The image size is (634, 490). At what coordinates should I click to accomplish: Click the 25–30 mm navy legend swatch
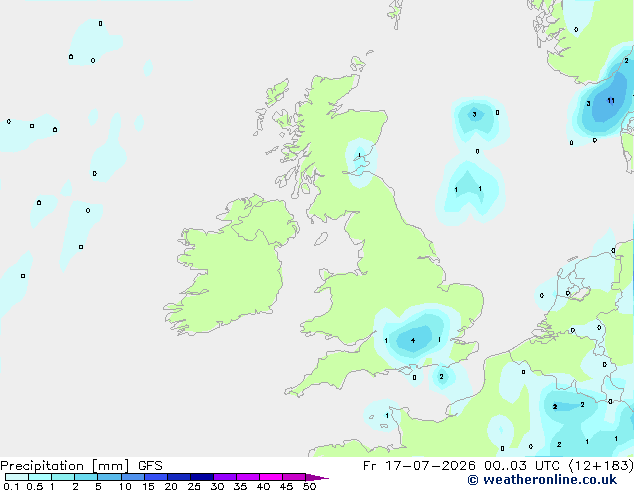click(x=202, y=477)
